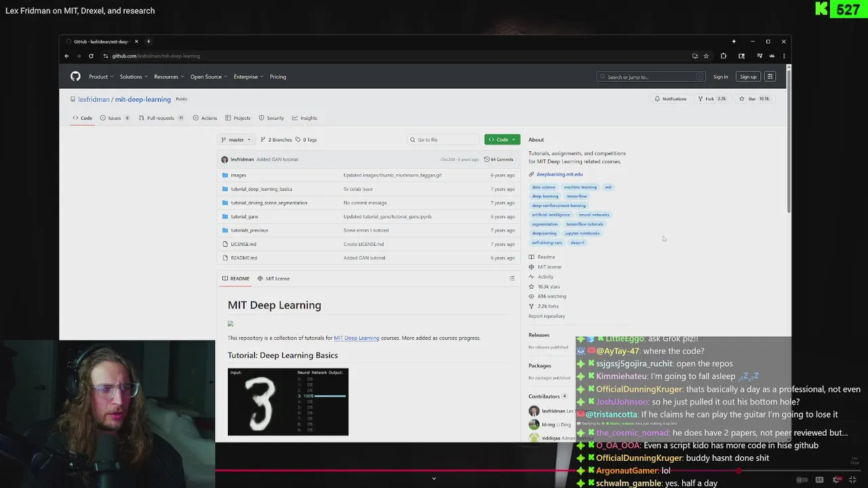Open the LICENSE.md file
868x488 pixels.
pyautogui.click(x=243, y=244)
